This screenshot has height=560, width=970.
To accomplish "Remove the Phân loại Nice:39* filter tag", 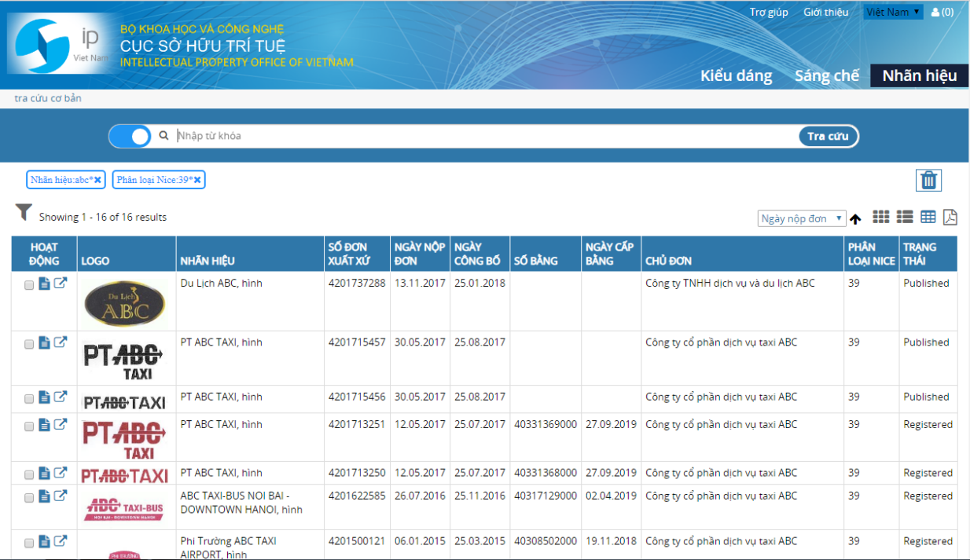I will click(x=197, y=180).
